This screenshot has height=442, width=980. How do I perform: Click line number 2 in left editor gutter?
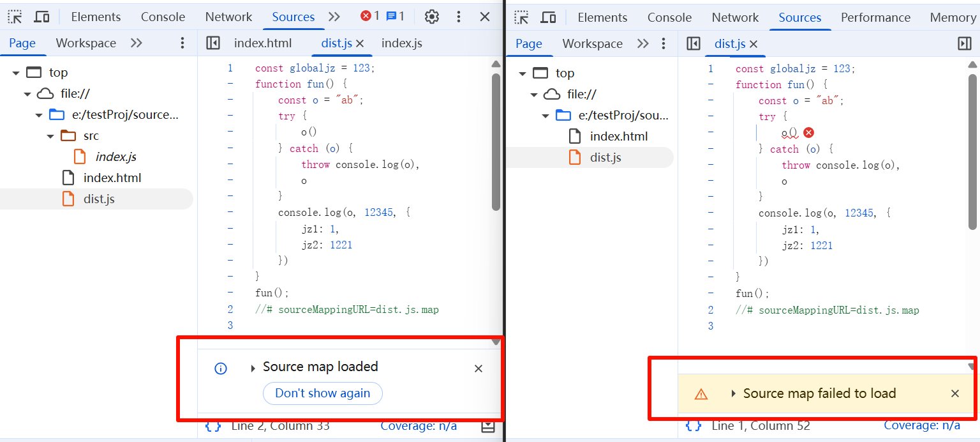click(x=230, y=309)
